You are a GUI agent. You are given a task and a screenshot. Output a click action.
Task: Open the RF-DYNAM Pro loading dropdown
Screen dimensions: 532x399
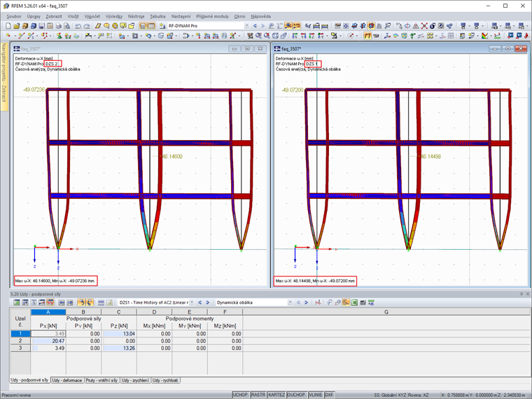246,26
